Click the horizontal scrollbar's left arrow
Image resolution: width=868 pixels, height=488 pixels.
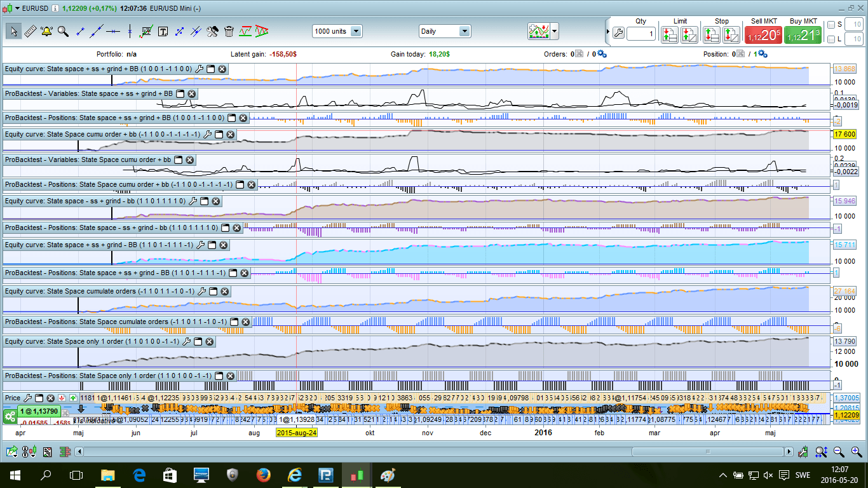[79, 452]
